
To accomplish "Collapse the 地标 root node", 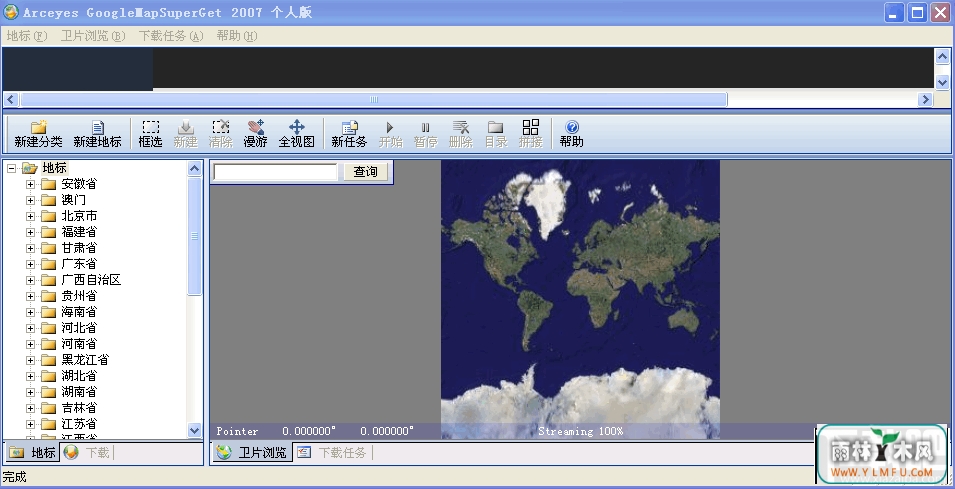I will [12, 168].
